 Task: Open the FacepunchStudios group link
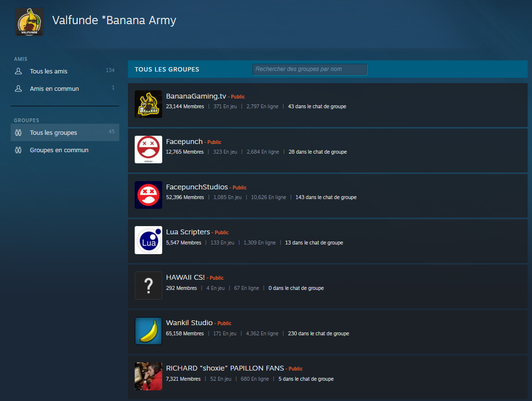coord(197,187)
